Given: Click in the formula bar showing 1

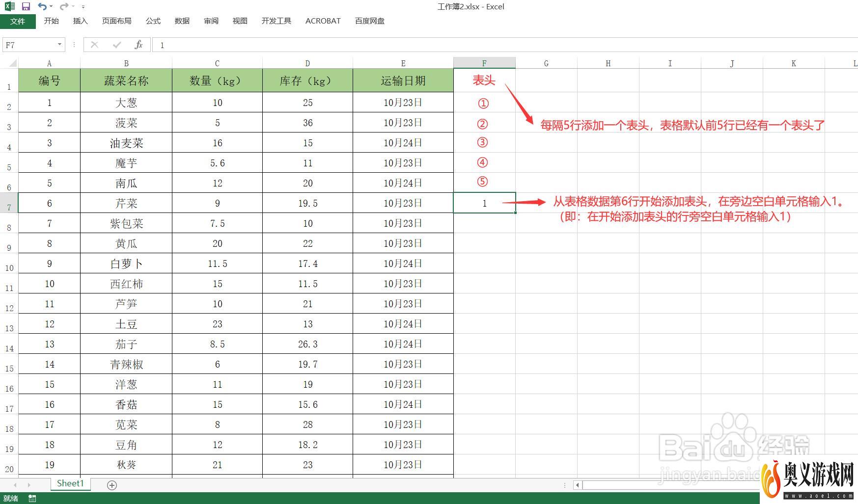Looking at the screenshot, I should coord(505,45).
